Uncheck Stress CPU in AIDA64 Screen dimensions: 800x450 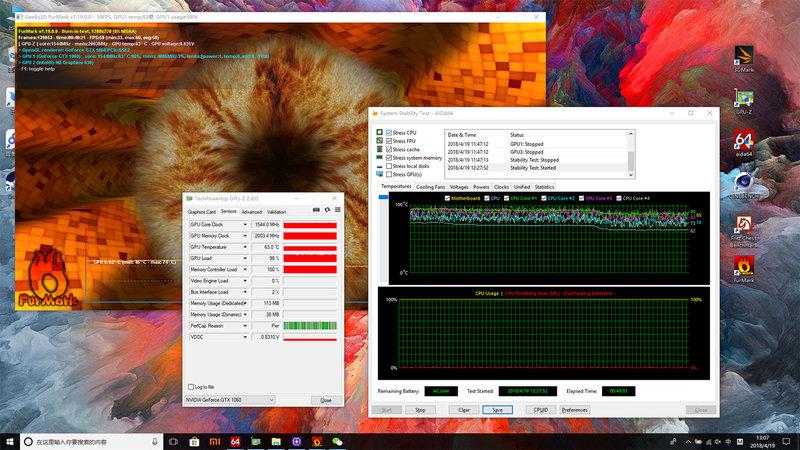[x=389, y=133]
